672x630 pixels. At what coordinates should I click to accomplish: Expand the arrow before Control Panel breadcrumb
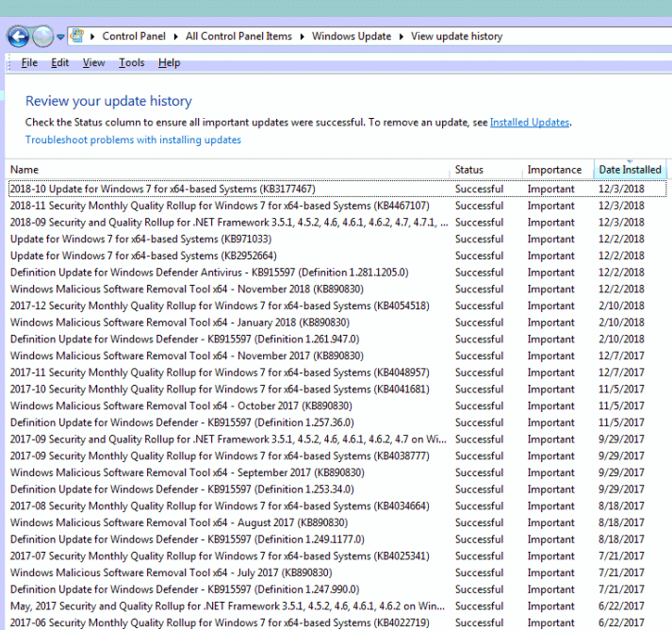tap(92, 37)
